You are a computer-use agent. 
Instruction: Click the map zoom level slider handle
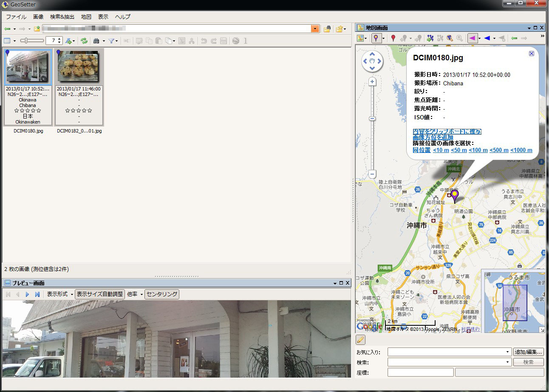372,118
